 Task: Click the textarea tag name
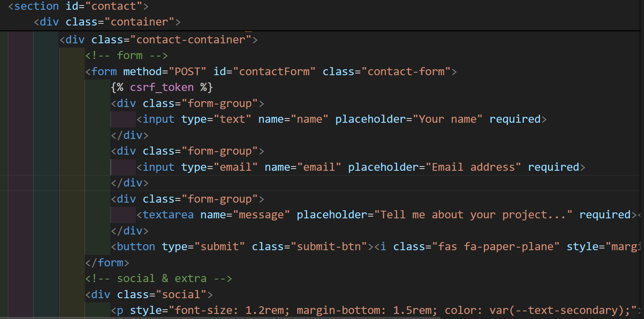168,215
